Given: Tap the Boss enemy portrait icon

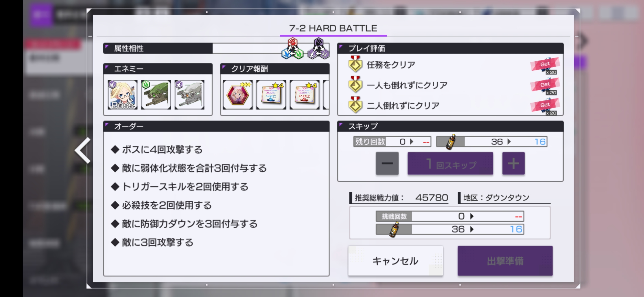Looking at the screenshot, I should click(x=122, y=95).
